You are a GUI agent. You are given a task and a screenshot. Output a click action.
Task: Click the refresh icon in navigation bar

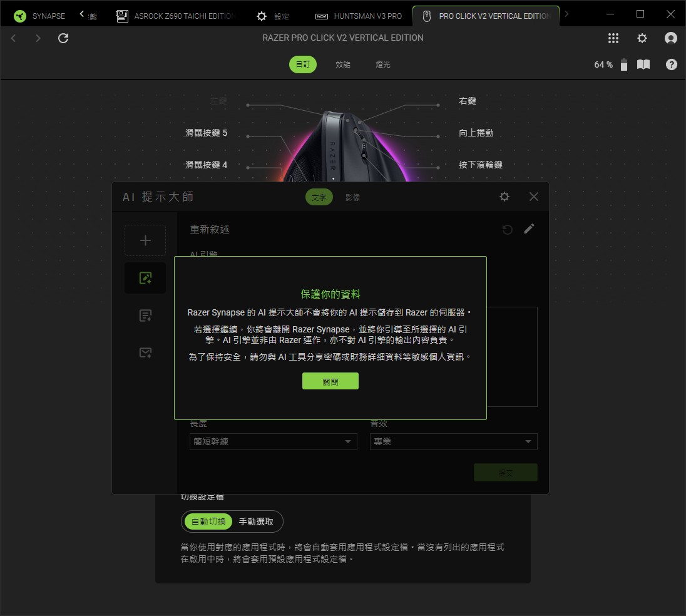pos(63,38)
